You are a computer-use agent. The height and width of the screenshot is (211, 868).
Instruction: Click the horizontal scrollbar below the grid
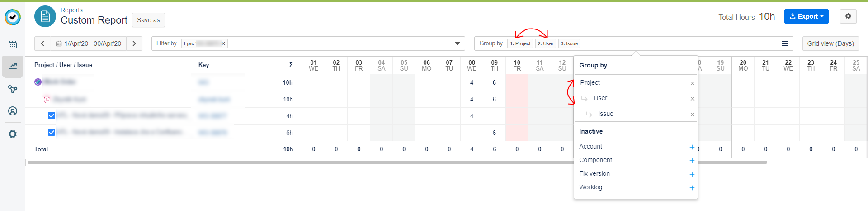397,162
